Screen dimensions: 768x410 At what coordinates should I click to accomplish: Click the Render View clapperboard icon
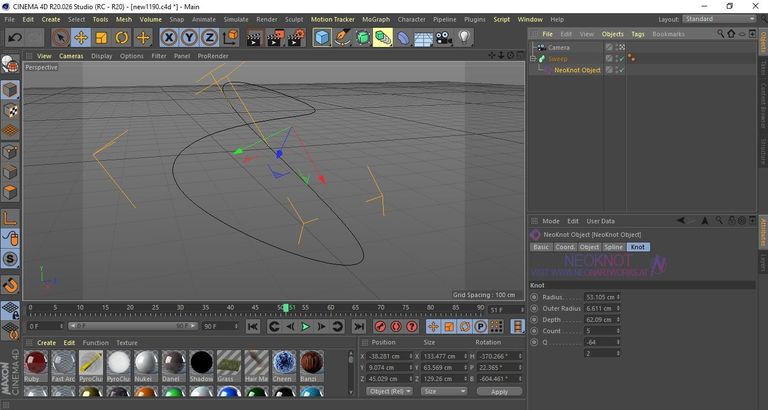[x=254, y=38]
